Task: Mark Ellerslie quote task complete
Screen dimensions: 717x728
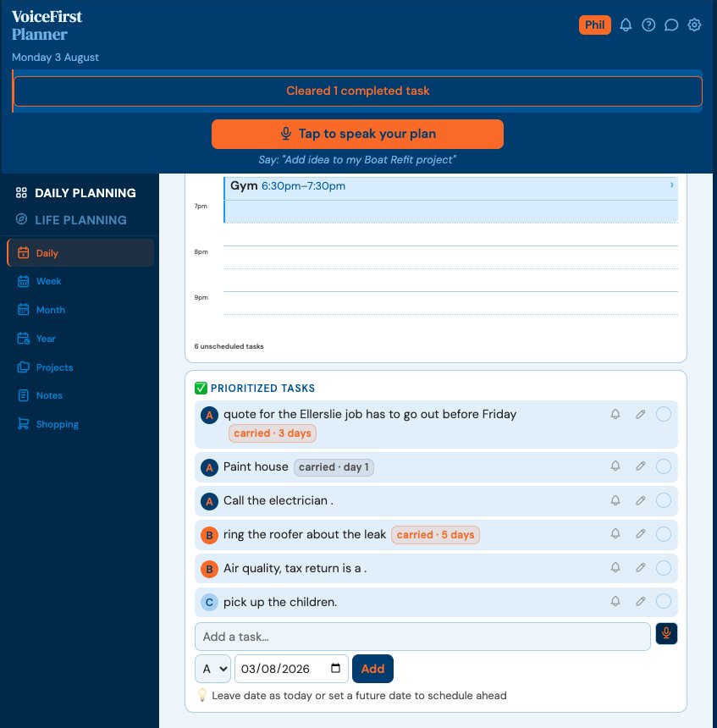Action: point(664,414)
